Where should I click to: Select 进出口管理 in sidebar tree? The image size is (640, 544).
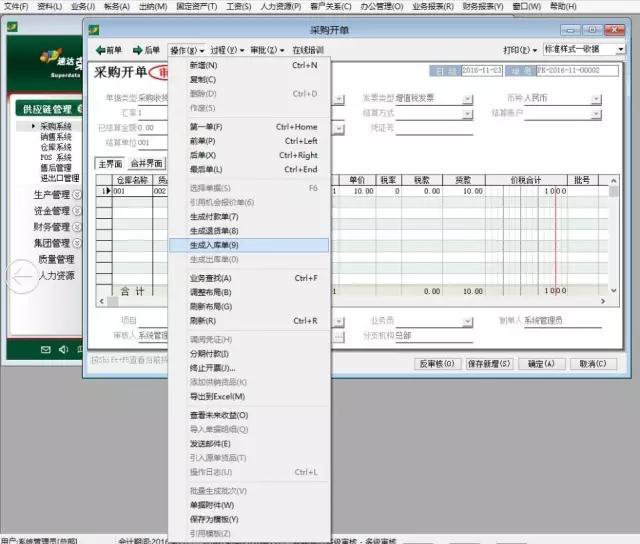[60, 178]
